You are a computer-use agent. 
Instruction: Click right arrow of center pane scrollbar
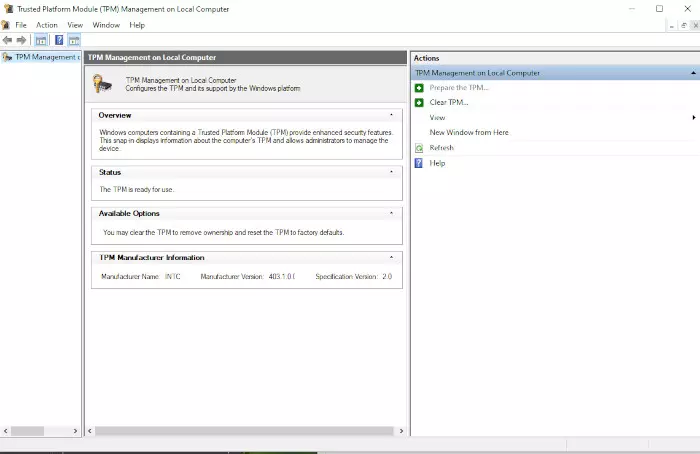click(401, 431)
